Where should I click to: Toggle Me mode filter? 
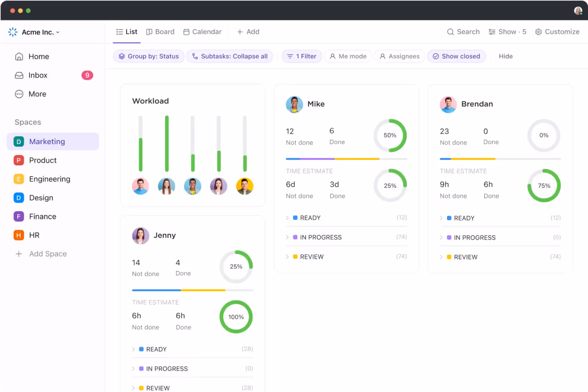pos(348,56)
